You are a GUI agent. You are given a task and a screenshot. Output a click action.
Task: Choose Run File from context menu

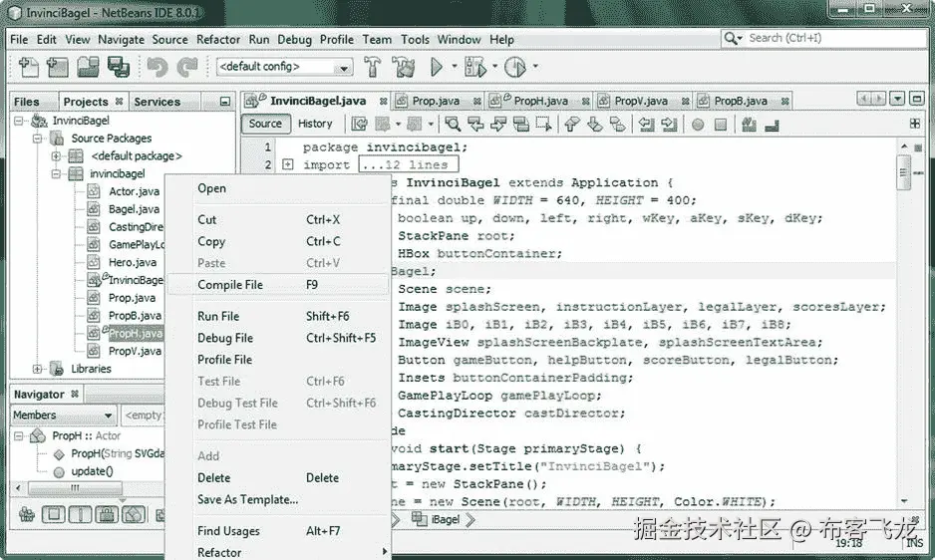point(278,316)
